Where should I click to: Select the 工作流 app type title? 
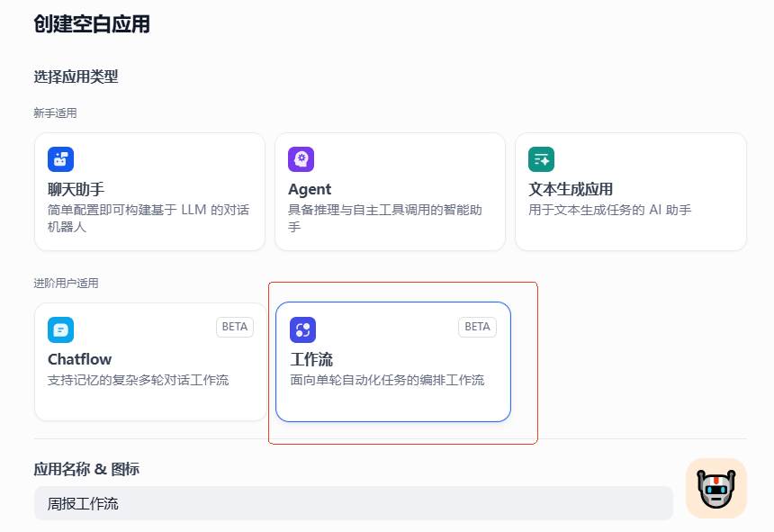tap(311, 359)
